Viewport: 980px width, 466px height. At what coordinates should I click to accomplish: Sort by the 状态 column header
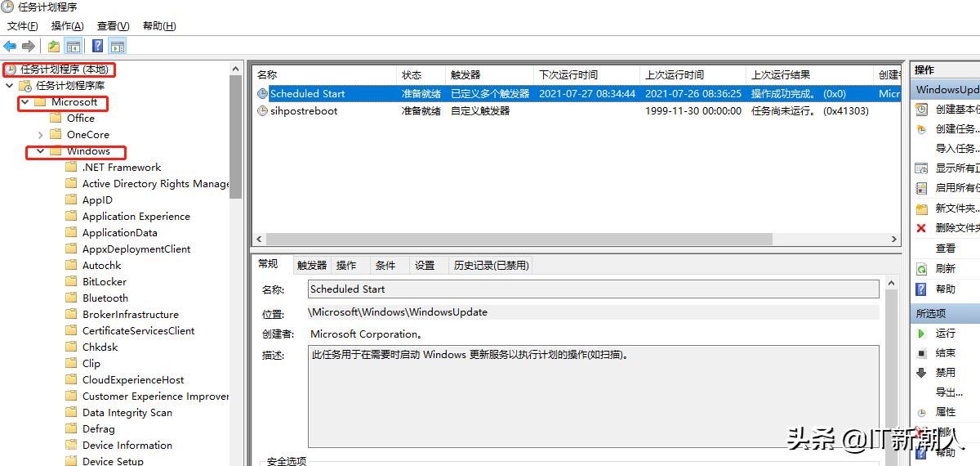pos(421,75)
